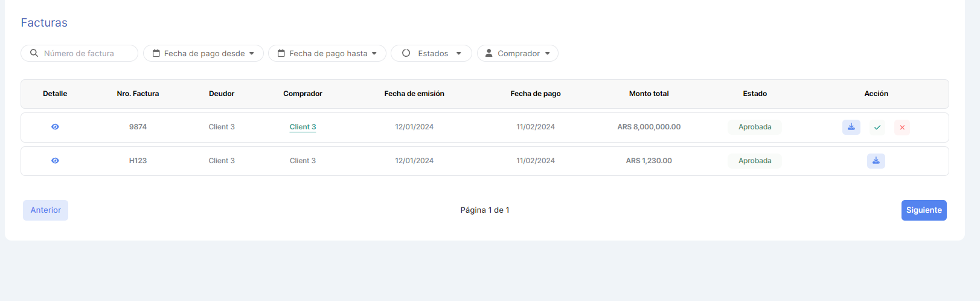
Task: Approve invoice 9874 with green checkmark
Action: pyautogui.click(x=877, y=128)
